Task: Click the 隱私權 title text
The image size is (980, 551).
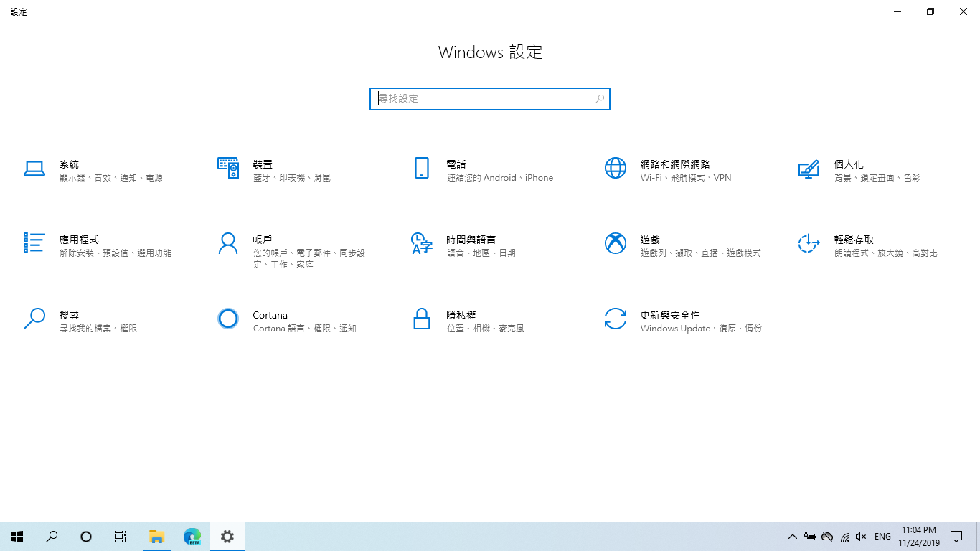Action: pos(461,315)
